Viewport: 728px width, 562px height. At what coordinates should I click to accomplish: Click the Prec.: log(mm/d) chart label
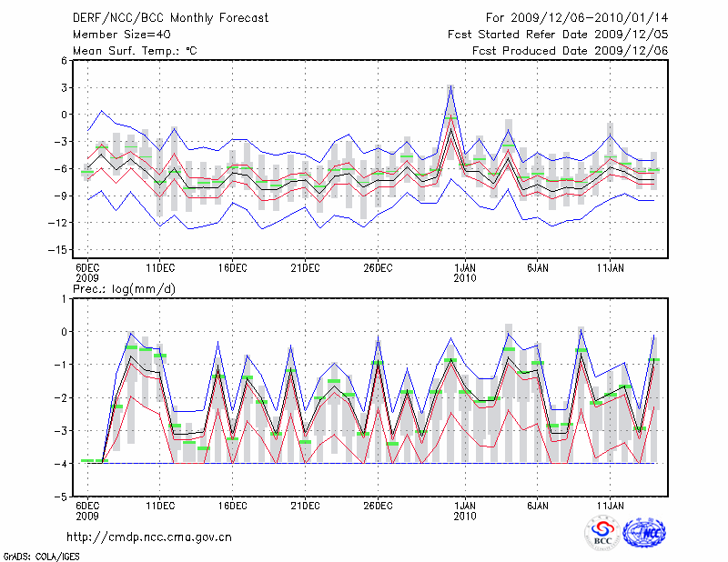(126, 289)
